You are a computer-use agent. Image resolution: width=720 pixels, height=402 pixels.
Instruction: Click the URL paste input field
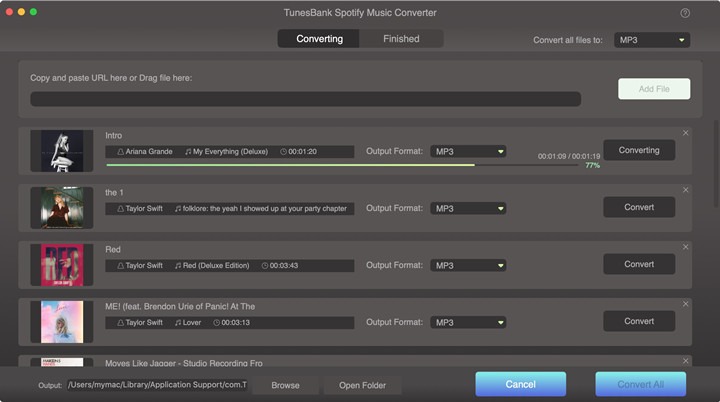coord(305,99)
